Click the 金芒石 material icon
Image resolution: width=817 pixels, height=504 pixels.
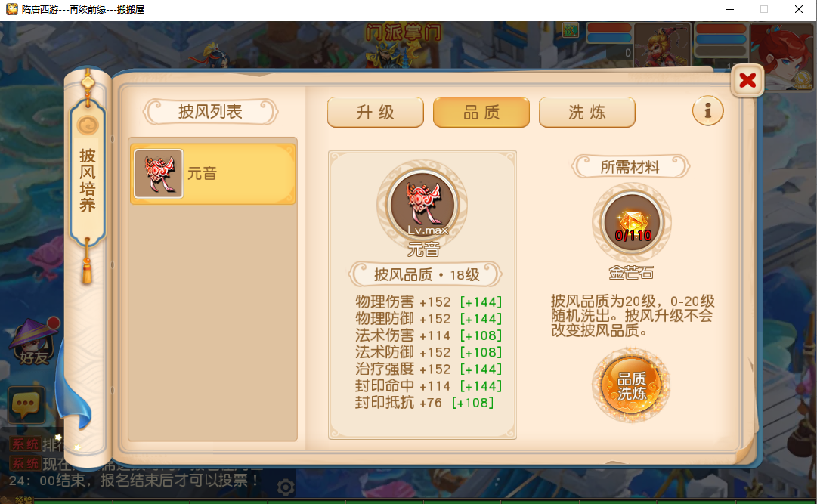[632, 223]
